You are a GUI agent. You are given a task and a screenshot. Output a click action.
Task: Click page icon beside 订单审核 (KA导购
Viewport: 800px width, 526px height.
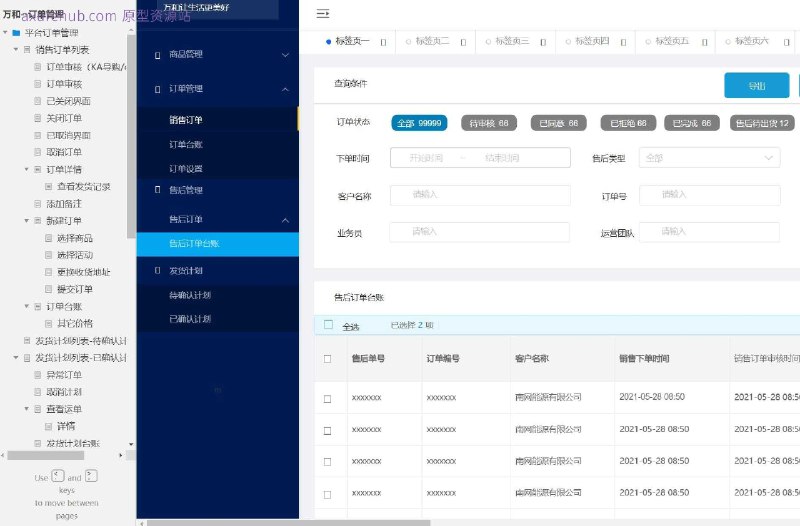tap(38, 67)
